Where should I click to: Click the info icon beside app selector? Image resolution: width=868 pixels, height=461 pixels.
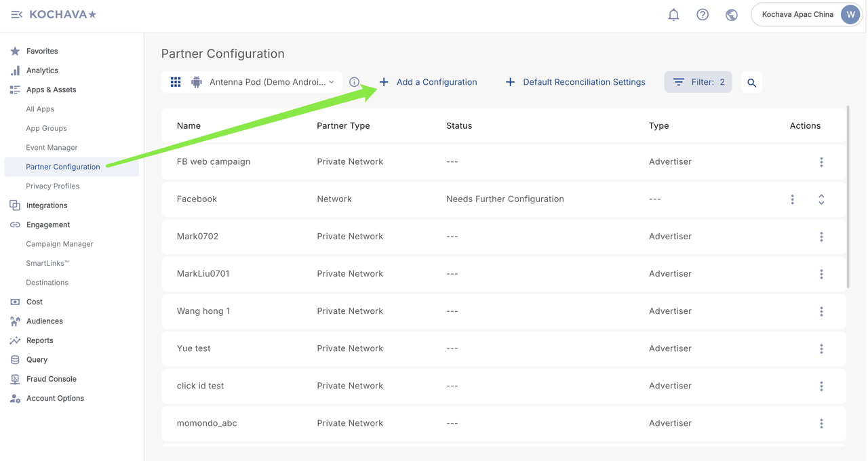click(x=354, y=82)
